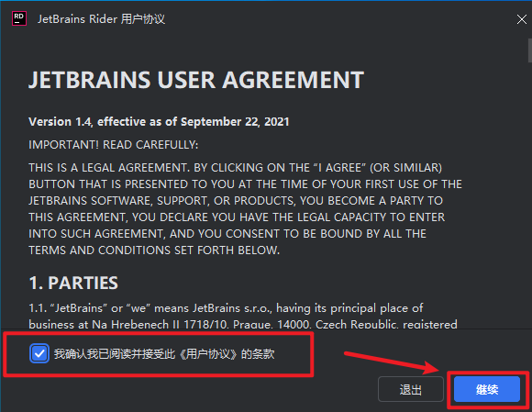This screenshot has width=532, height=412.
Task: Click the agreement text scrollbar thumb
Action: click(529, 50)
